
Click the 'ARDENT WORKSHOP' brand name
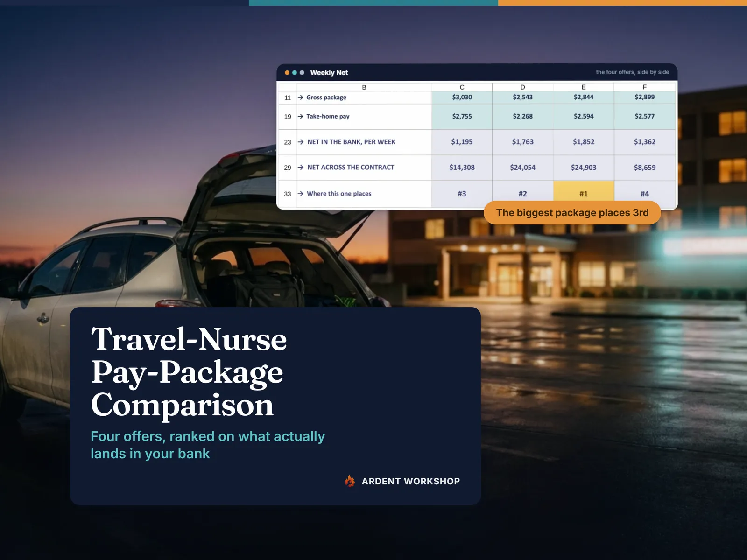click(x=411, y=481)
